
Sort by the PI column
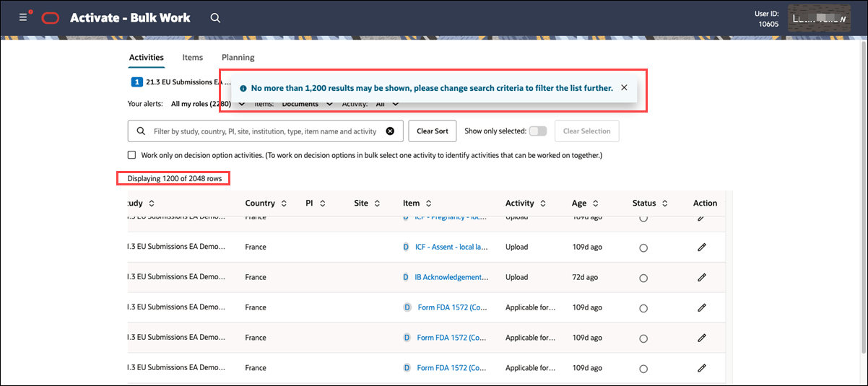(x=322, y=203)
